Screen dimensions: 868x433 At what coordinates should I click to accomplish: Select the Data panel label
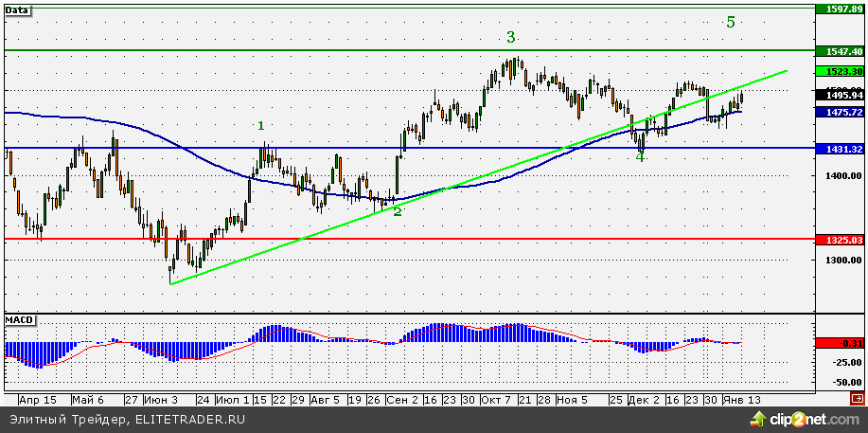click(x=17, y=9)
